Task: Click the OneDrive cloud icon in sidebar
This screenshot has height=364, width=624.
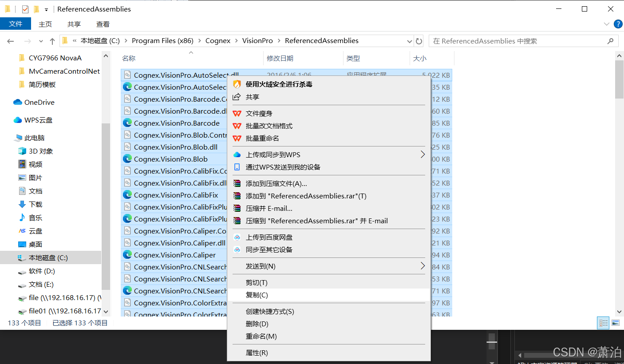Action: (x=18, y=102)
